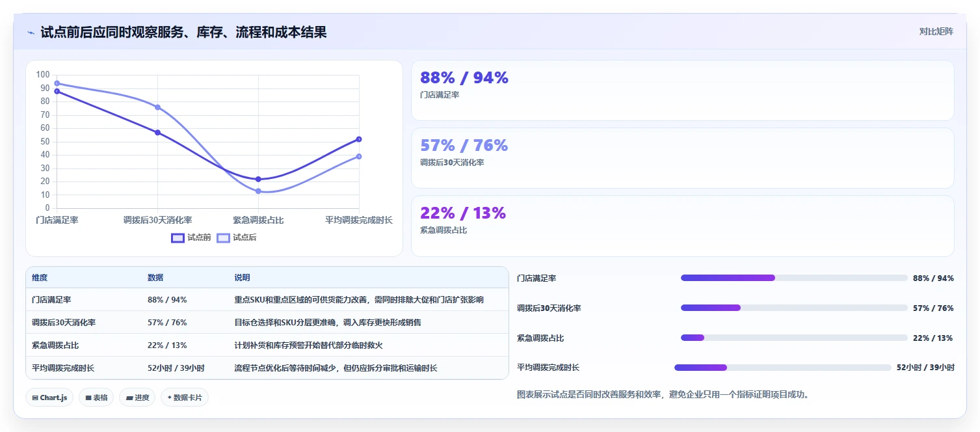Click the 22% / 13% table cell
This screenshot has height=432, width=980.
coord(167,345)
